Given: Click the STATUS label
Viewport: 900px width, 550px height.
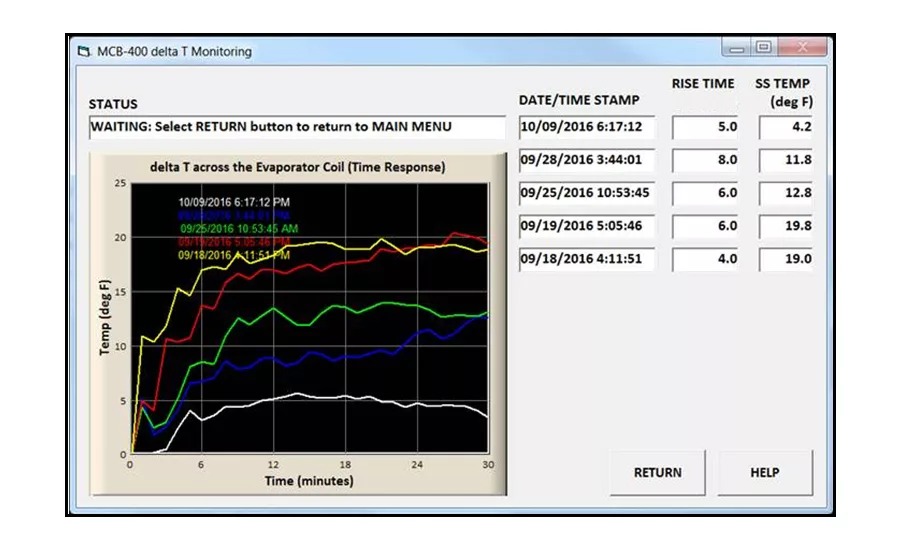Looking at the screenshot, I should 113,104.
